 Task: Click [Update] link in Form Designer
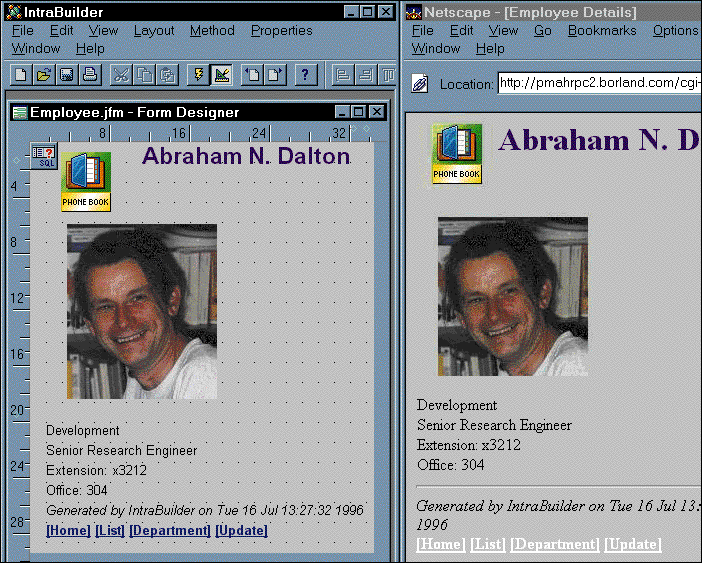[241, 530]
